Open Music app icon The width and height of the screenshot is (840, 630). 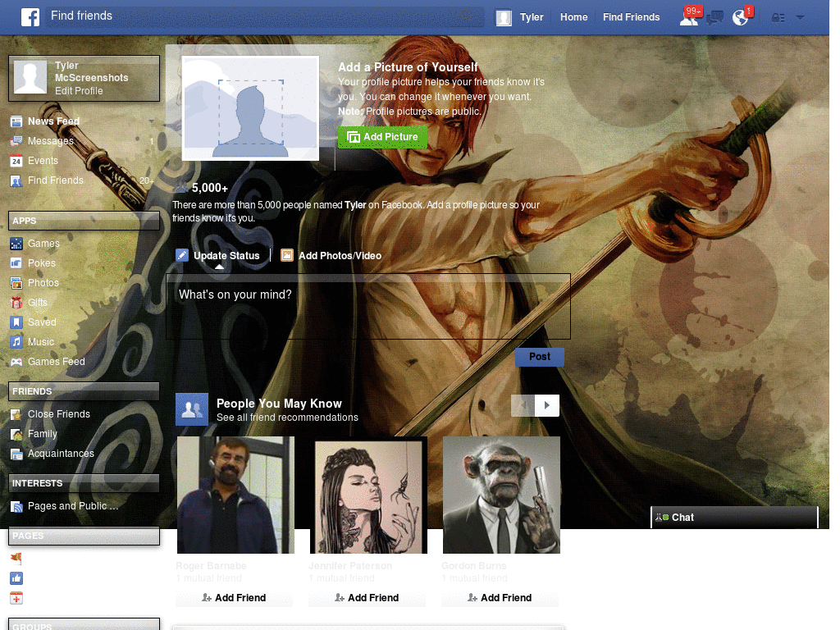[16, 342]
